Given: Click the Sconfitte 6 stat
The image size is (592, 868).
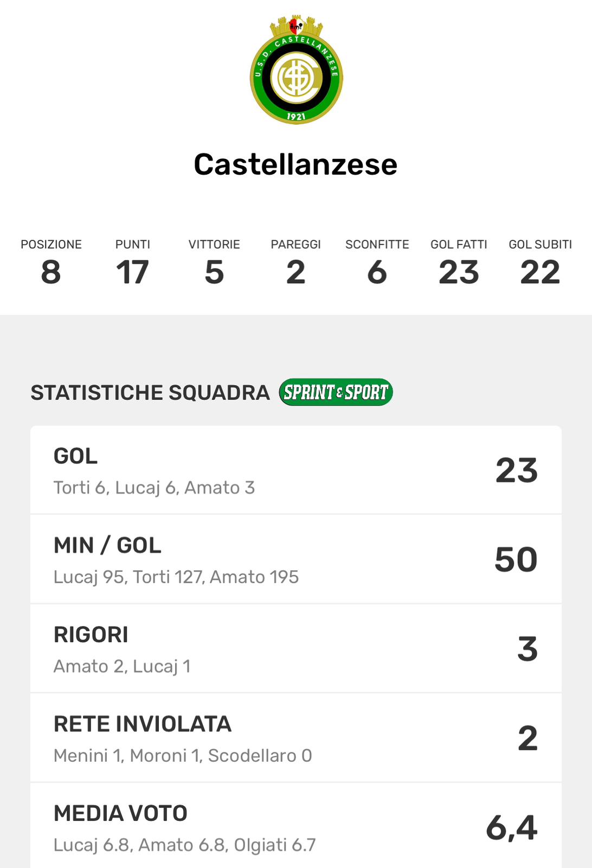Looking at the screenshot, I should [377, 263].
